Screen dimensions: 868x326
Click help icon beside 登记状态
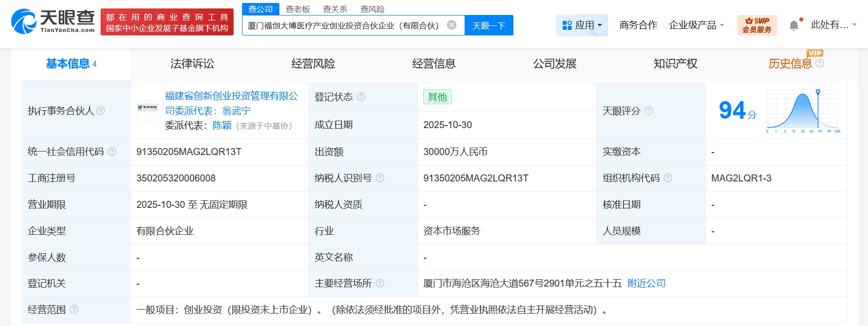[x=361, y=97]
